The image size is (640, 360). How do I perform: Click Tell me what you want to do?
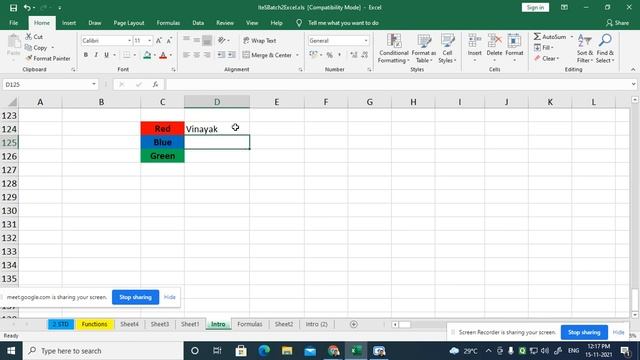pos(343,23)
